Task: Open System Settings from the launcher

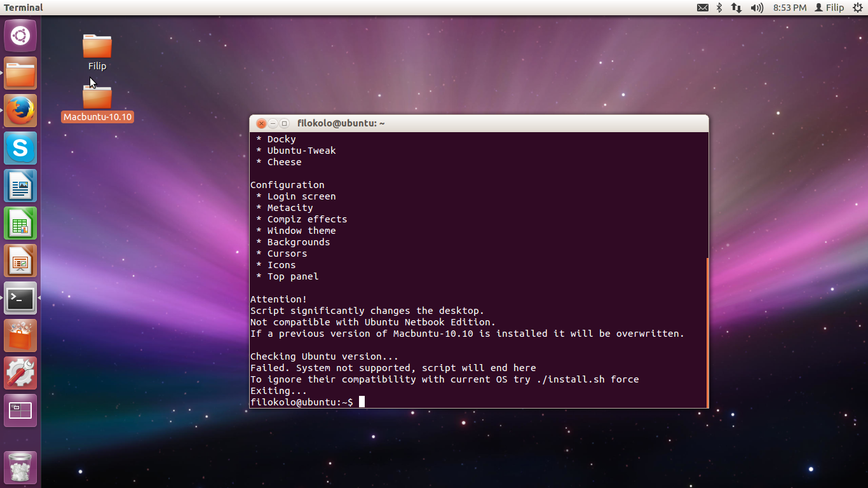Action: point(20,373)
